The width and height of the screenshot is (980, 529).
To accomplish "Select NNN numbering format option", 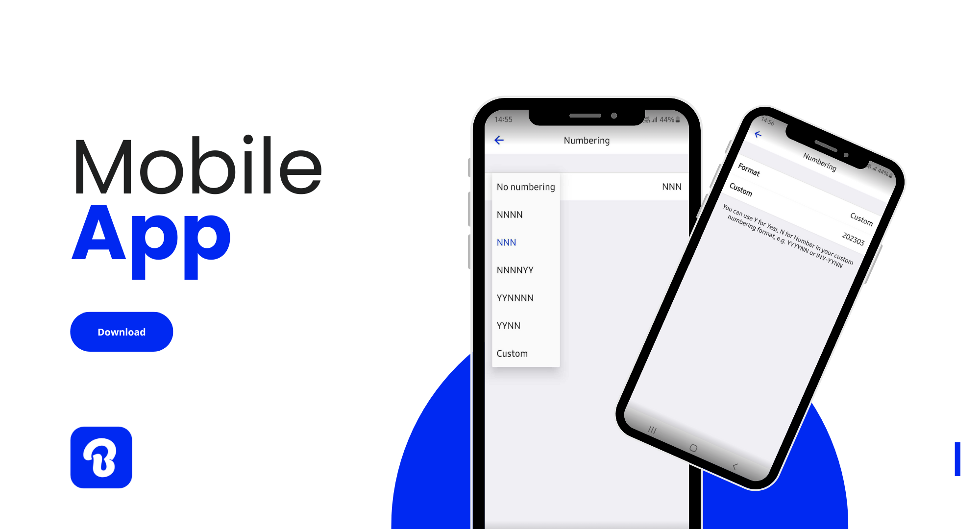I will click(507, 241).
